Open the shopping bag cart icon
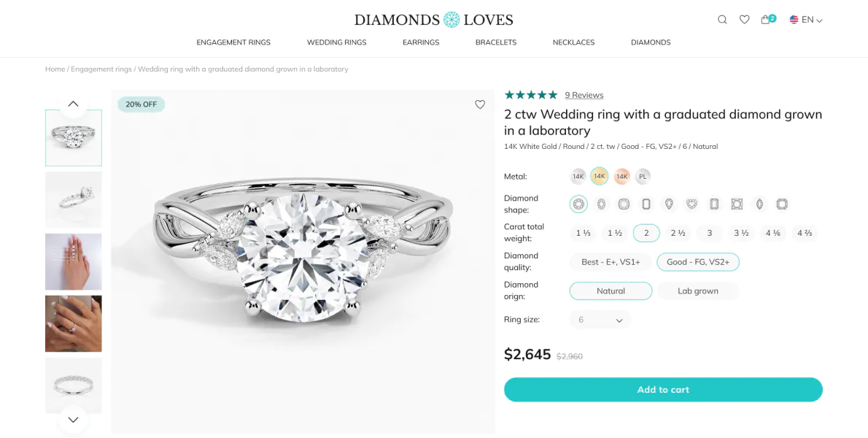This screenshot has height=438, width=868. (x=766, y=20)
